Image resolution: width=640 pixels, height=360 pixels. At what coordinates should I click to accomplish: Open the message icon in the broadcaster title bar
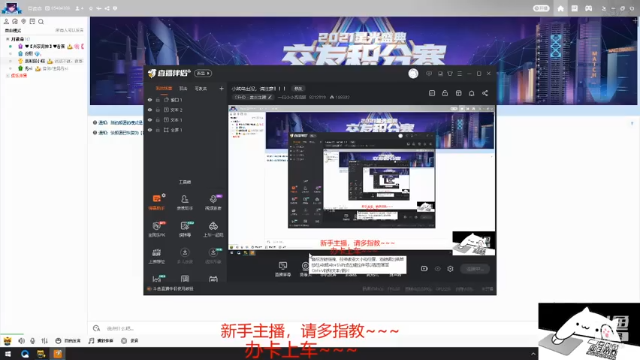click(x=429, y=73)
